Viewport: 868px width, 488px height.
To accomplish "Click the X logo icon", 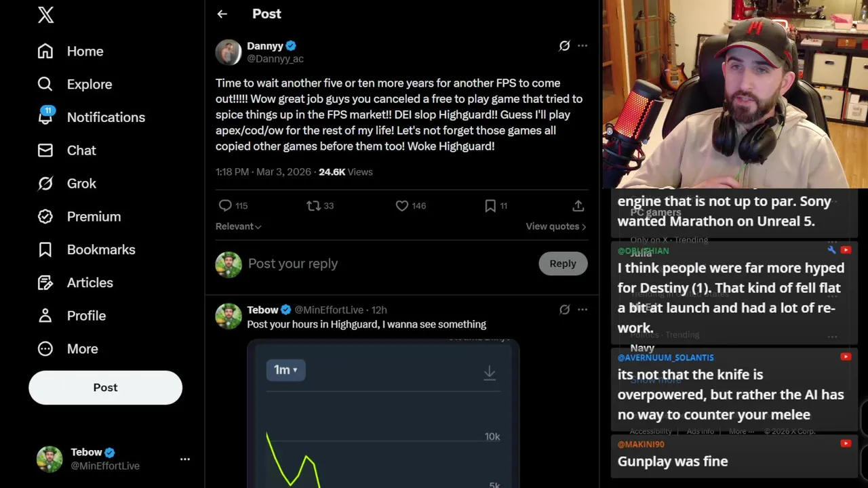I will (45, 15).
